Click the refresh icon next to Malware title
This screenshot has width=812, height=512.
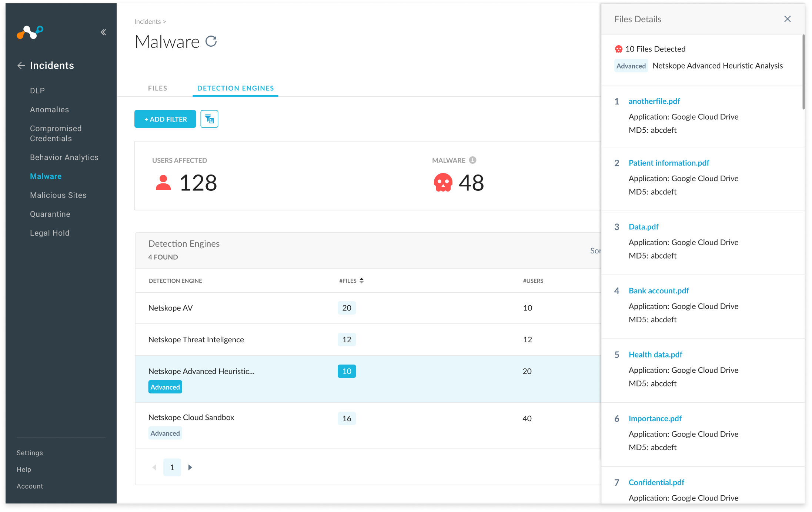(211, 41)
